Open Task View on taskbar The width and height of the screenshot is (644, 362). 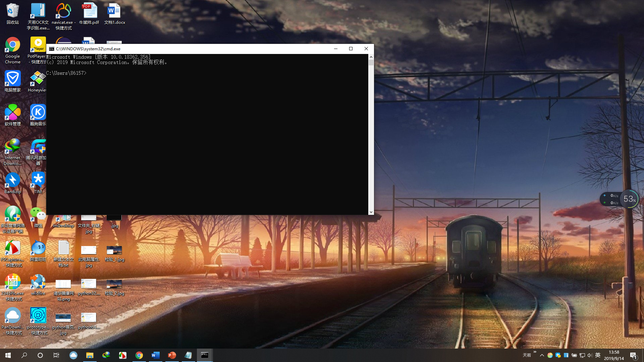56,355
